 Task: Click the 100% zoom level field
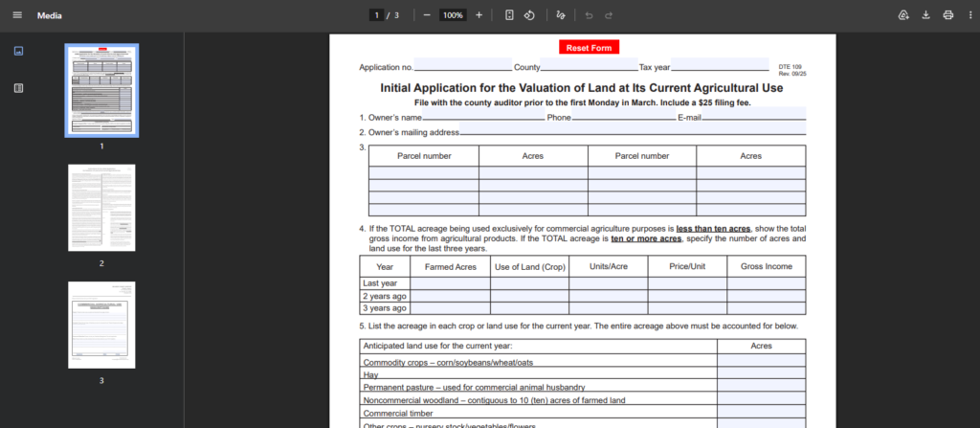pos(453,15)
